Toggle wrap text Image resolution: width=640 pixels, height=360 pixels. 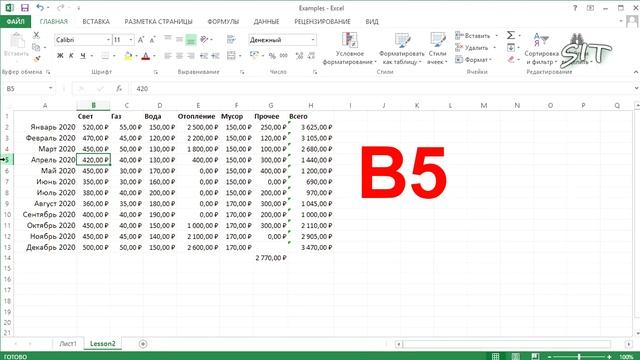pyautogui.click(x=231, y=39)
